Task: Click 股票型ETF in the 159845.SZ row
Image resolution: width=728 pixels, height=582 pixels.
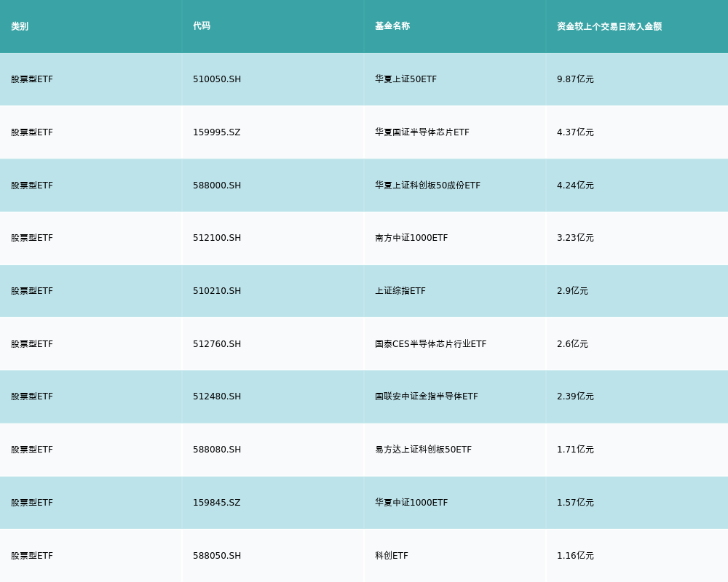Action: tap(32, 503)
